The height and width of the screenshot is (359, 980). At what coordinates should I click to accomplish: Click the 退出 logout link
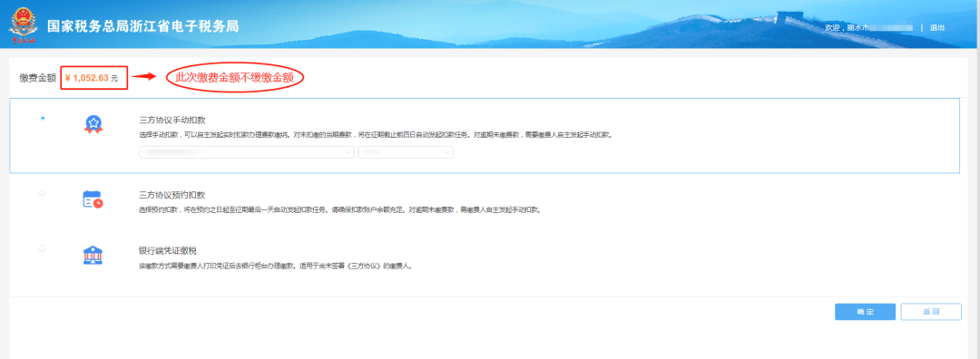[936, 28]
